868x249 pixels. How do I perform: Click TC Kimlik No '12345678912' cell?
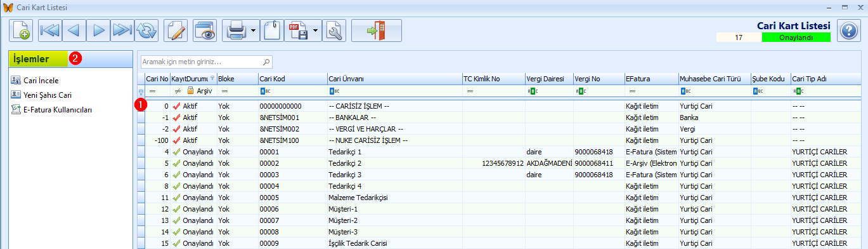coord(493,163)
